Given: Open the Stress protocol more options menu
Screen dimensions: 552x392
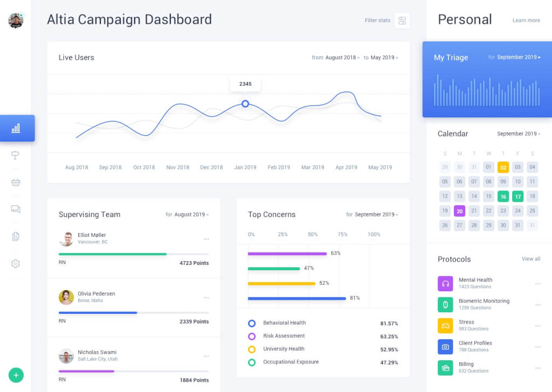Looking at the screenshot, I should 537,326.
